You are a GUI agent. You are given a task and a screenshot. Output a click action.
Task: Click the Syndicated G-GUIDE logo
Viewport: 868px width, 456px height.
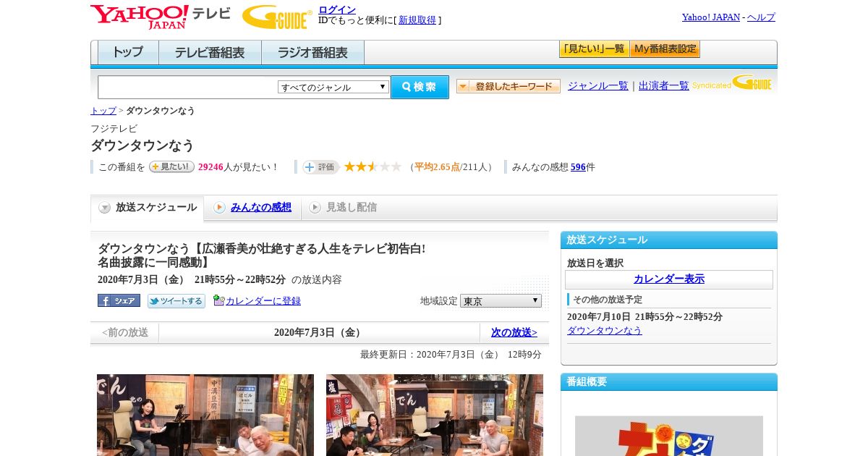coord(732,84)
